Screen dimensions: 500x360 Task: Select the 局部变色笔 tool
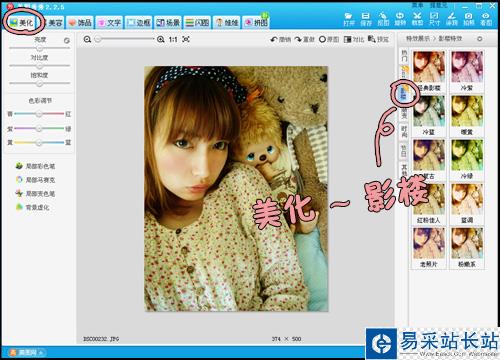pyautogui.click(x=35, y=194)
